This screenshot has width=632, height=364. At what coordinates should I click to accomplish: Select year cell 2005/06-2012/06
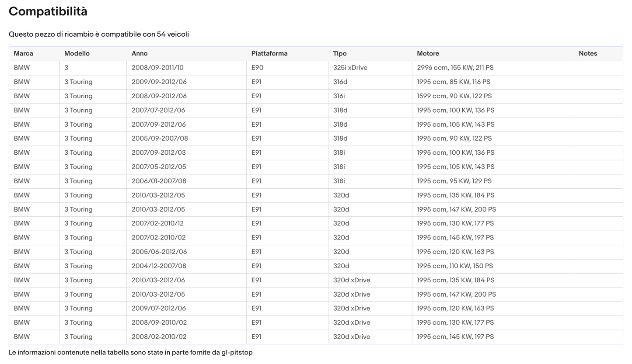tap(187, 252)
